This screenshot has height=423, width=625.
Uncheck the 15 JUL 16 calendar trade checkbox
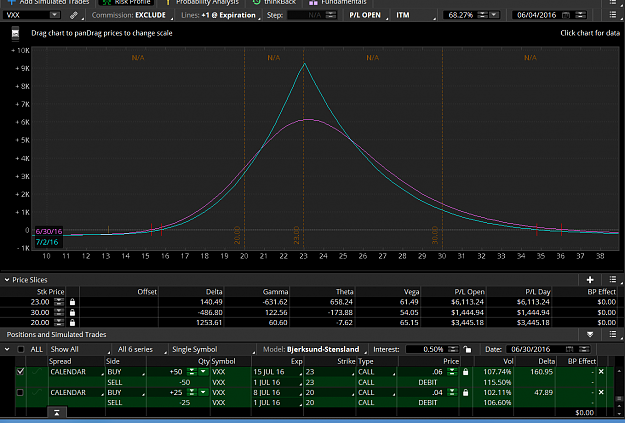point(20,372)
